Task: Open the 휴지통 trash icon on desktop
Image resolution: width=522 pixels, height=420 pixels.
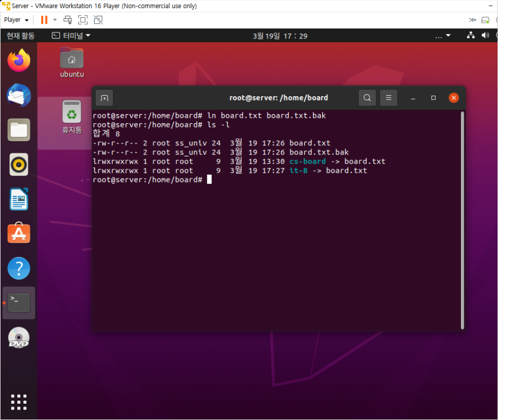Action: pyautogui.click(x=71, y=117)
